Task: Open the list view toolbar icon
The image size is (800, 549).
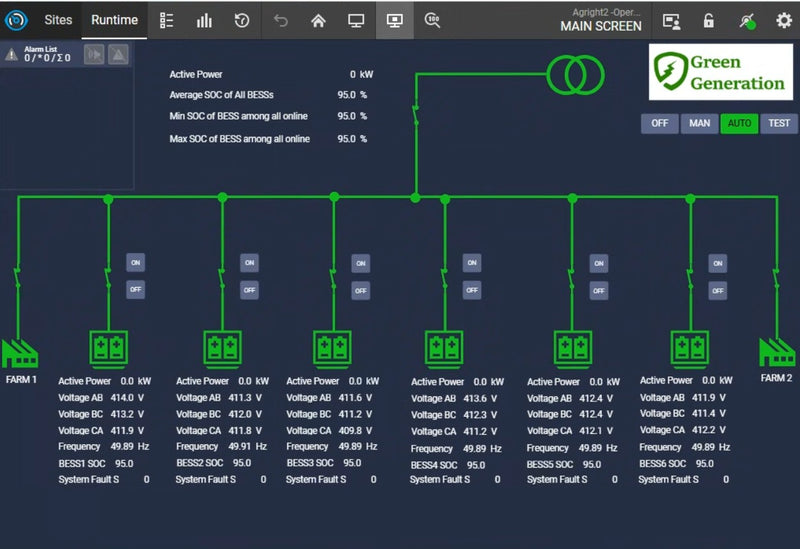Action: [x=166, y=20]
